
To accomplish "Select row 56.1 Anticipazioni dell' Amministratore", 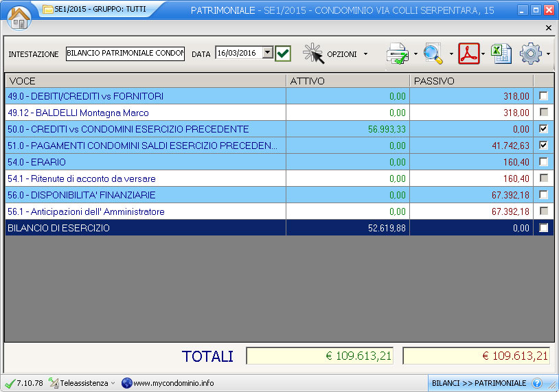I will (86, 211).
